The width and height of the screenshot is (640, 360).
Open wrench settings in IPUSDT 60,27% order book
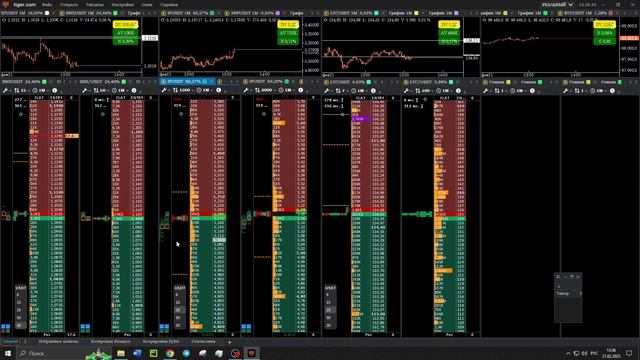click(164, 90)
